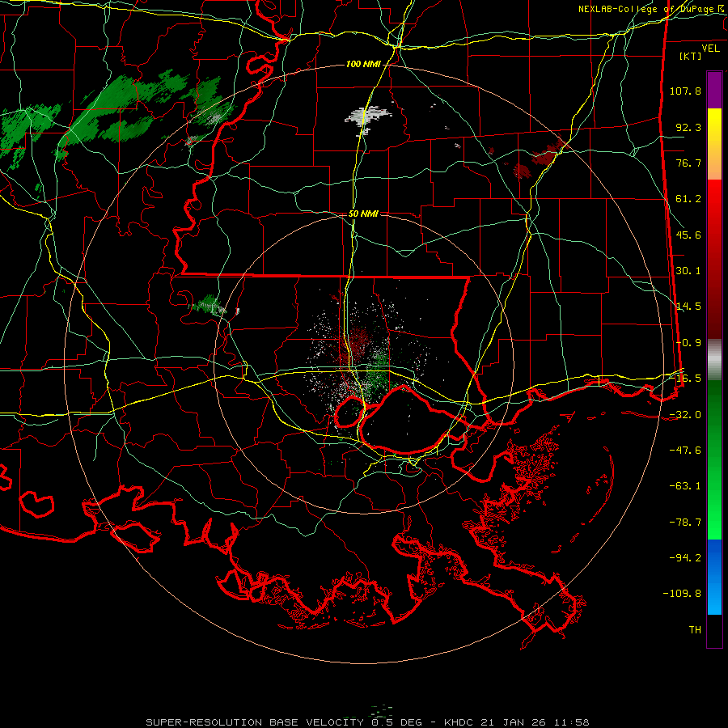Click the TH label on the legend
The height and width of the screenshot is (728, 728).
pos(695,630)
